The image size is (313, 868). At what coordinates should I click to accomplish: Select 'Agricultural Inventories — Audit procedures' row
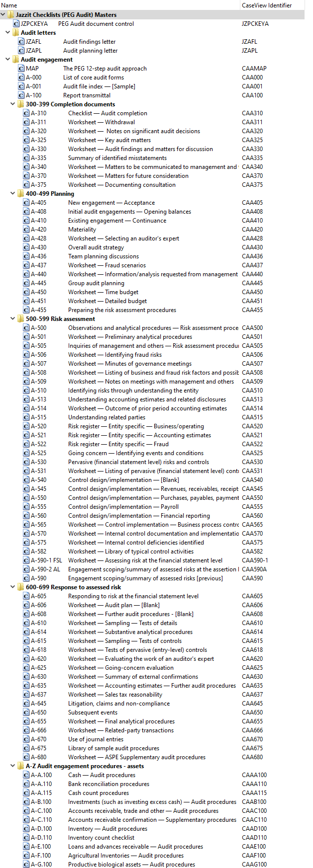tap(152, 856)
